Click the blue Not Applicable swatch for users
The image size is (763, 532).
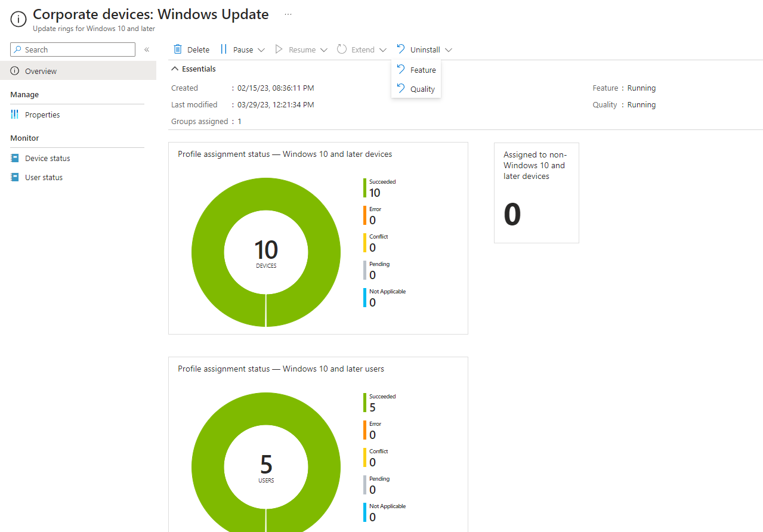(x=364, y=512)
